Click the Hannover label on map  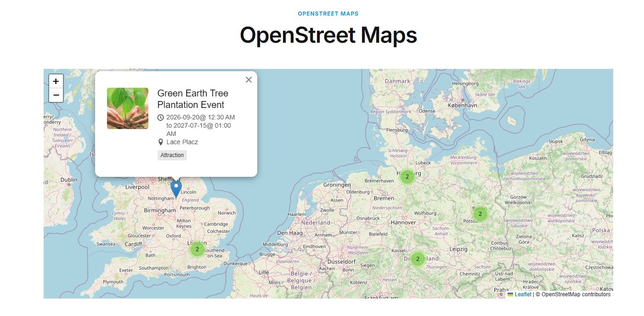(x=403, y=222)
